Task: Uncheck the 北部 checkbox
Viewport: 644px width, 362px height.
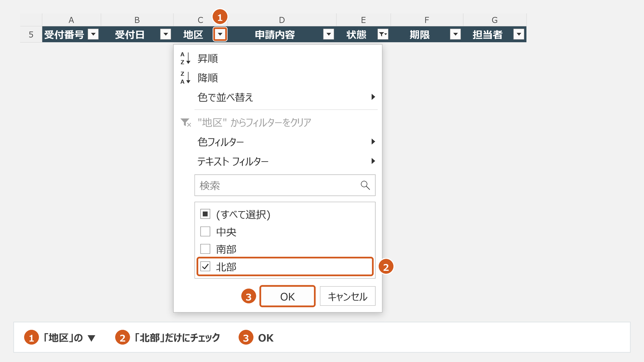Action: point(205,266)
